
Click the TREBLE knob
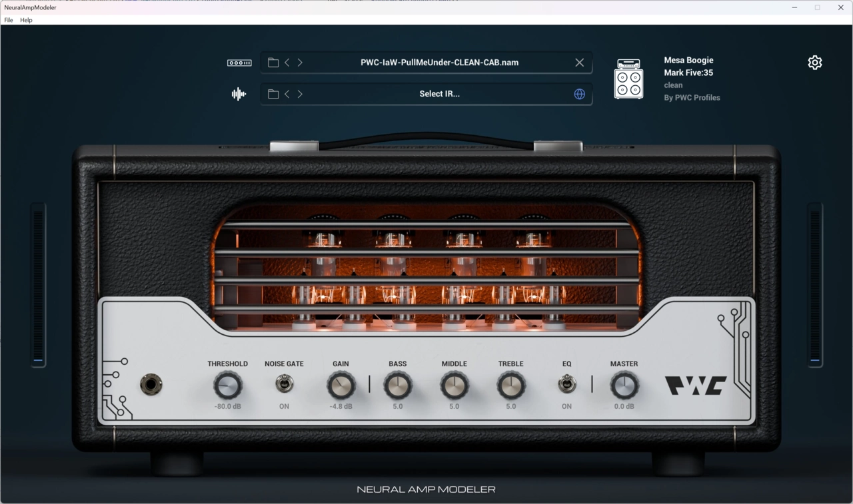tap(511, 385)
